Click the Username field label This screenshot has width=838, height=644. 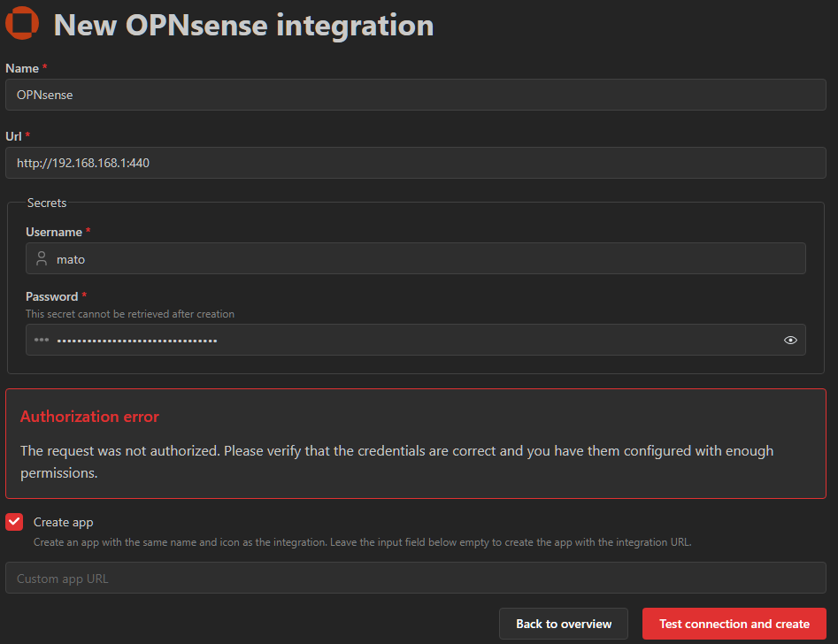(54, 232)
